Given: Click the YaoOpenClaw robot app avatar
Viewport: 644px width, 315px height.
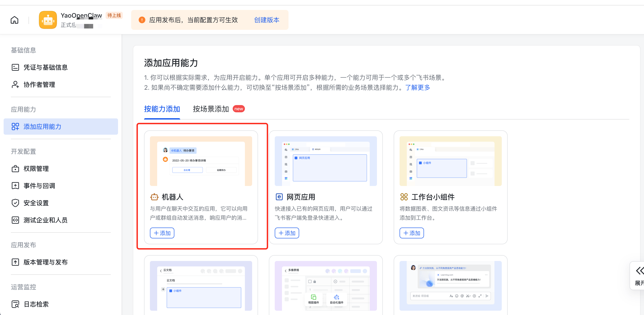Looking at the screenshot, I should tap(48, 20).
